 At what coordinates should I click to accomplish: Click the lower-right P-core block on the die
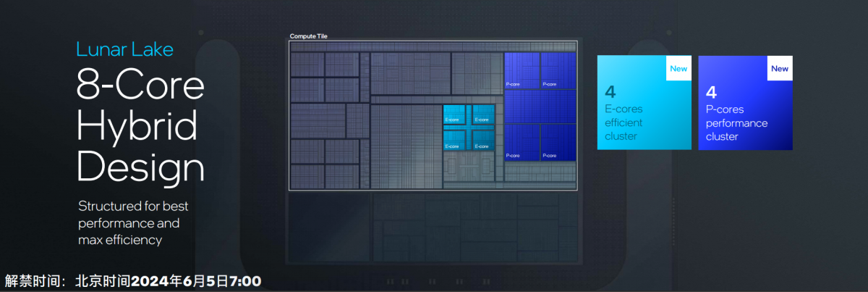(x=558, y=141)
